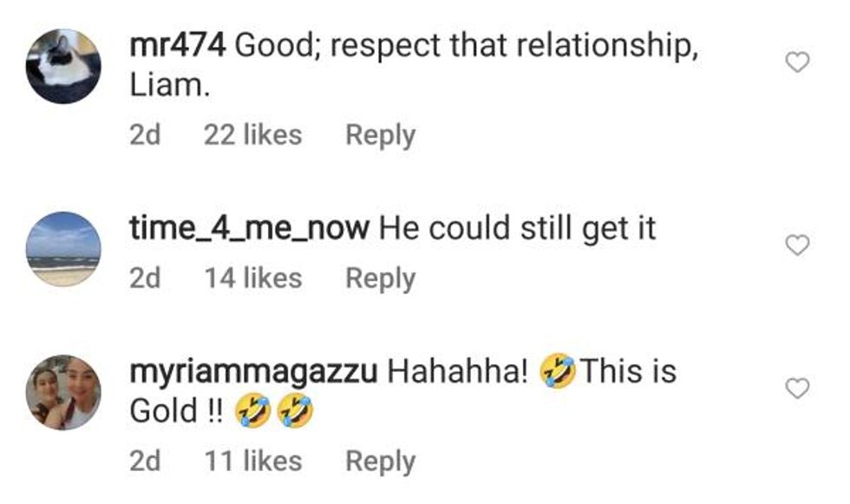Open the myriammagazzu username link

point(252,372)
